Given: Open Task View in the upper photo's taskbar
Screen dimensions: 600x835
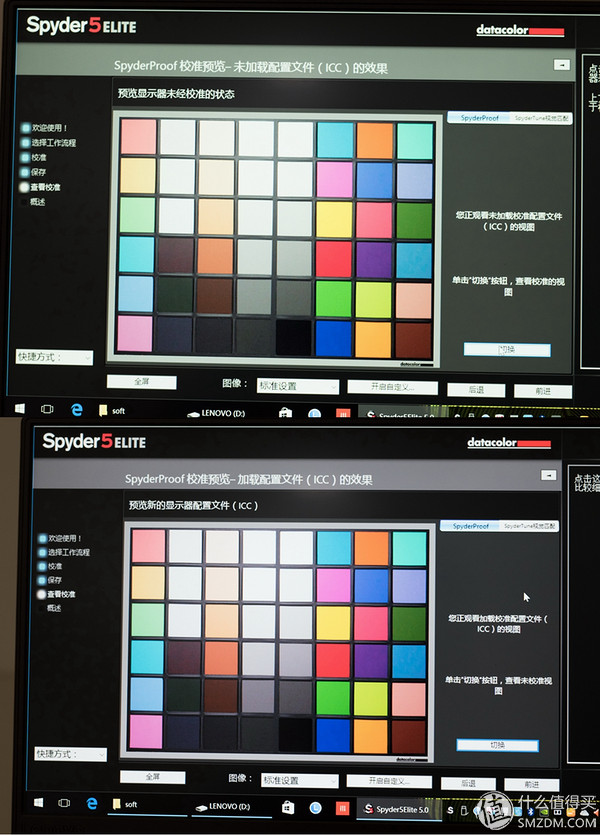Looking at the screenshot, I should (47, 409).
